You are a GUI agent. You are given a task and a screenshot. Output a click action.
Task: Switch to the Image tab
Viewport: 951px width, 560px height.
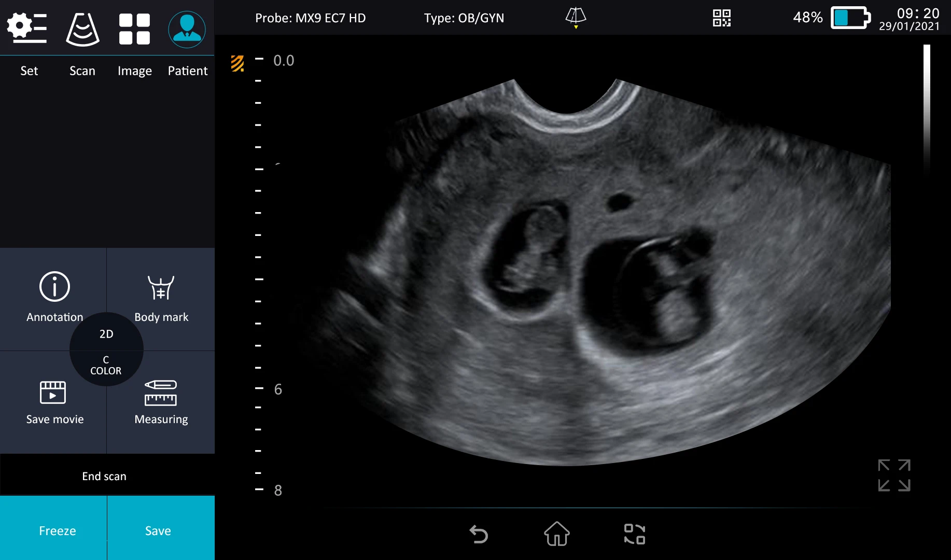point(134,29)
